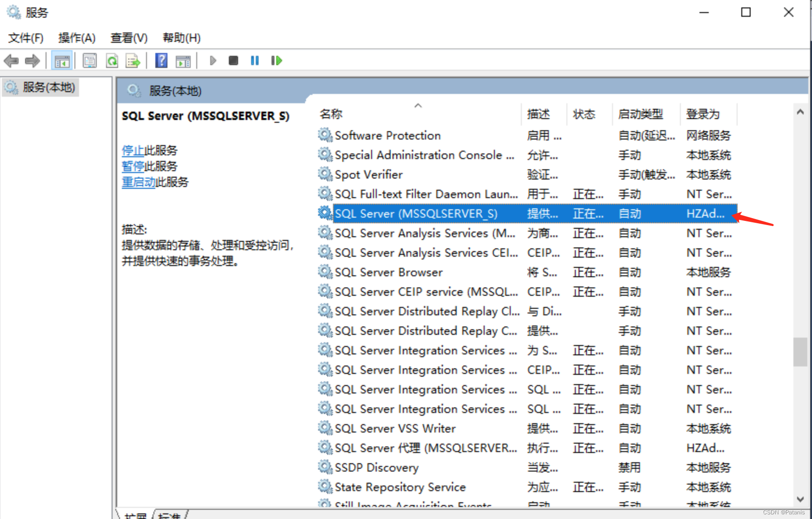The height and width of the screenshot is (519, 812).
Task: Select SQL Server Analysis Services (M... row
Action: [527, 233]
